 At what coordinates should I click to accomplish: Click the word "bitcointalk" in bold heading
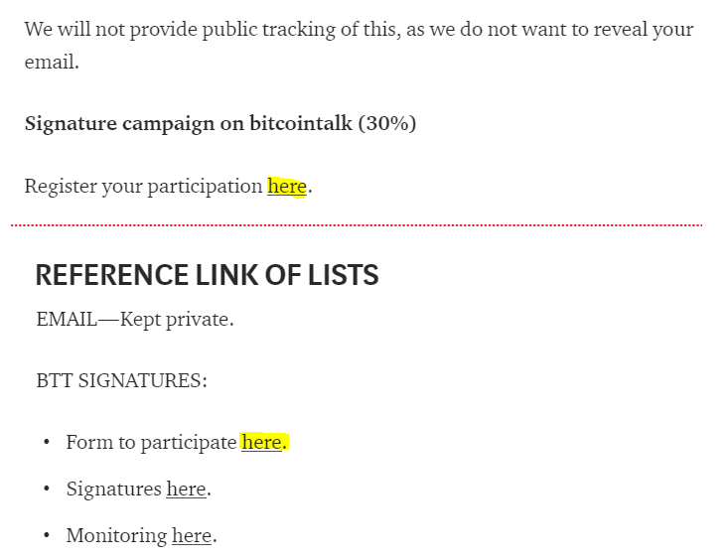tap(301, 123)
